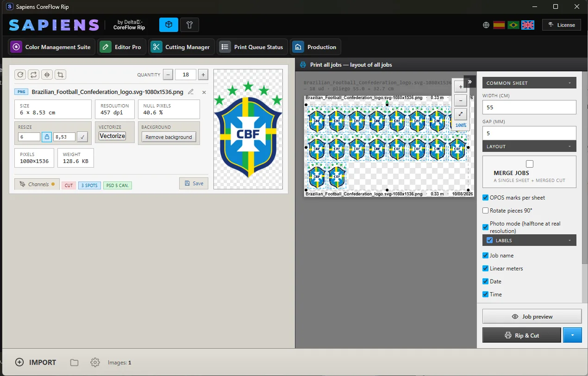Image resolution: width=588 pixels, height=376 pixels.
Task: Click the pencil rename icon beside file name
Action: tap(191, 92)
